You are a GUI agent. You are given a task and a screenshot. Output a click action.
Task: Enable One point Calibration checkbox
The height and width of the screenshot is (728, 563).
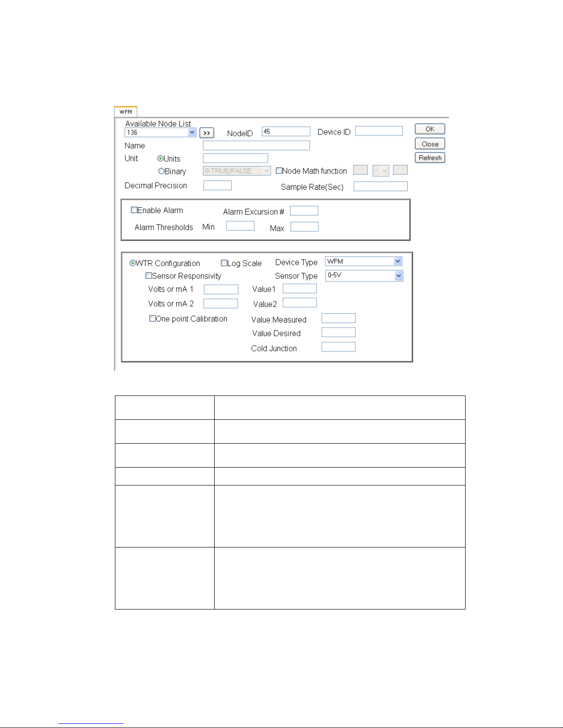153,318
